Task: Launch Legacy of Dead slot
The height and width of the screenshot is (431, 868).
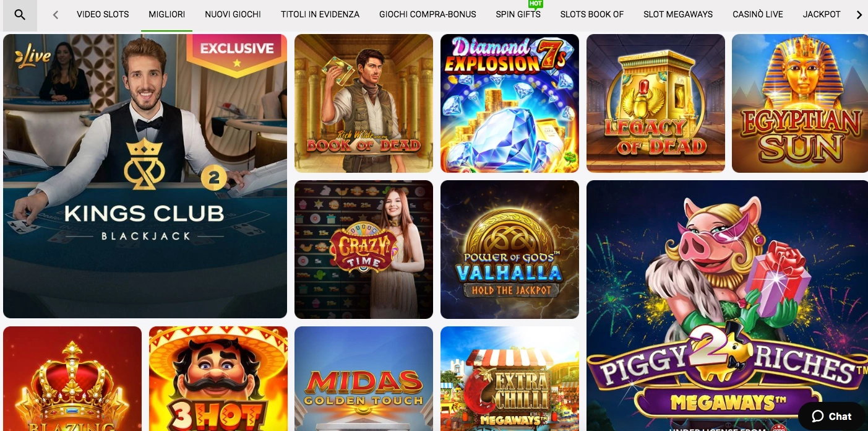Action: pos(656,103)
